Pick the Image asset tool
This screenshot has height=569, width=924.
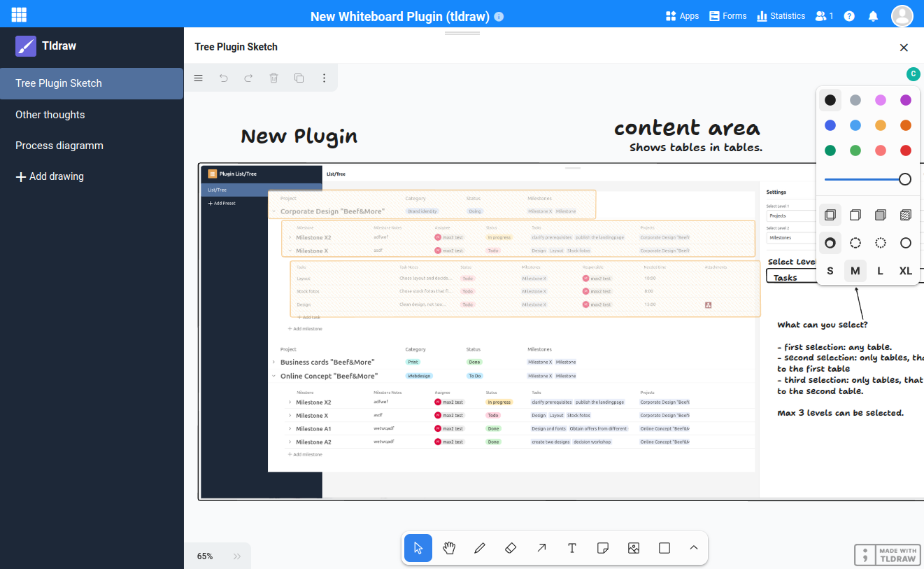[634, 548]
